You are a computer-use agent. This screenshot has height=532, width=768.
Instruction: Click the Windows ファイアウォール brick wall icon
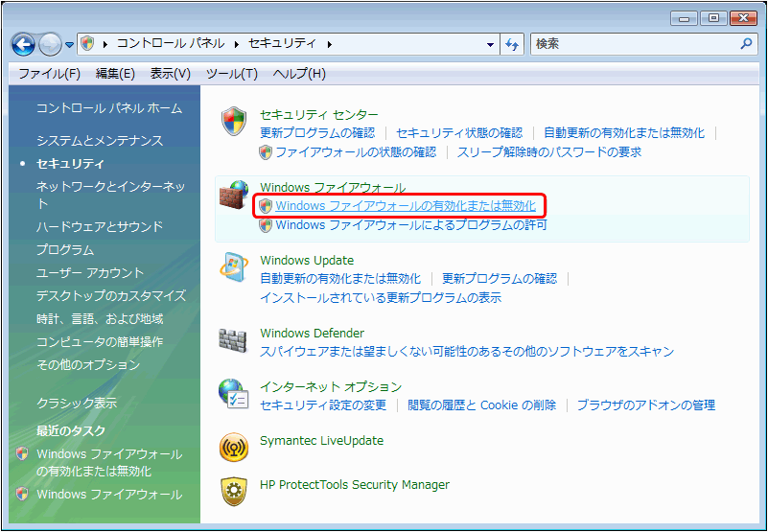234,195
